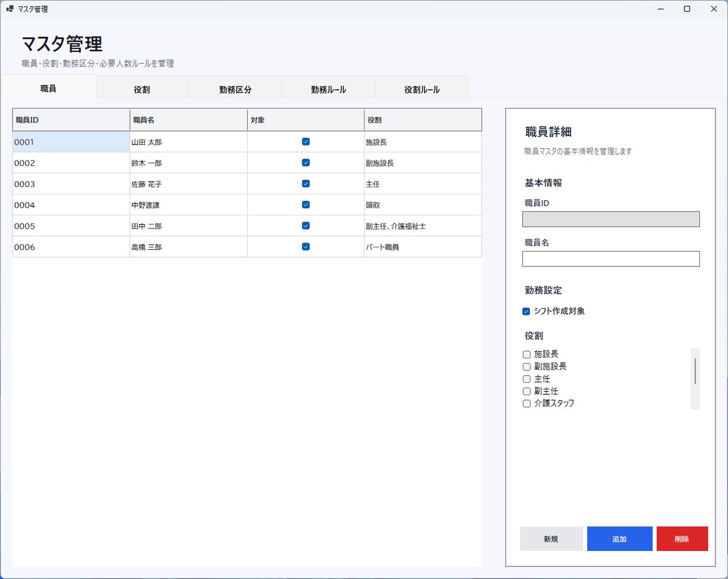Toggle 対象 checkbox for 田中 二郎

[306, 225]
